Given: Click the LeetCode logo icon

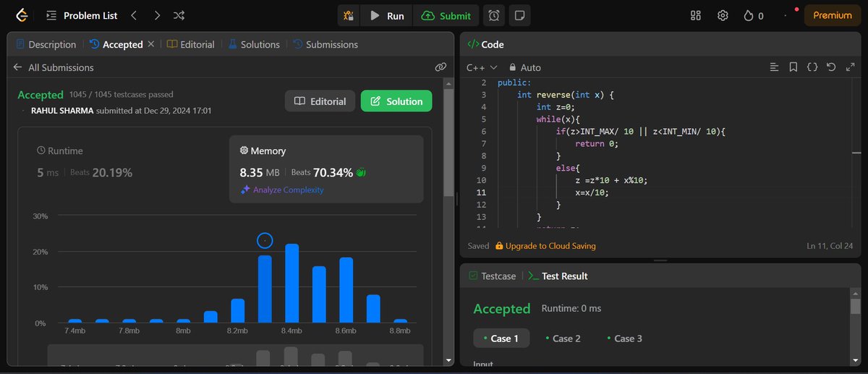Looking at the screenshot, I should (x=22, y=15).
